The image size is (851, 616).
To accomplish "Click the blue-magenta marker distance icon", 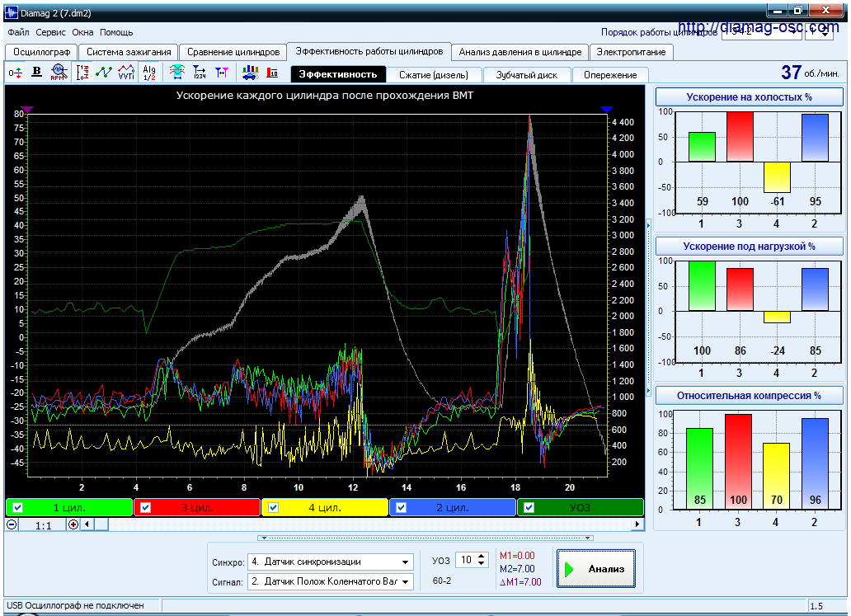I will pyautogui.click(x=222, y=73).
